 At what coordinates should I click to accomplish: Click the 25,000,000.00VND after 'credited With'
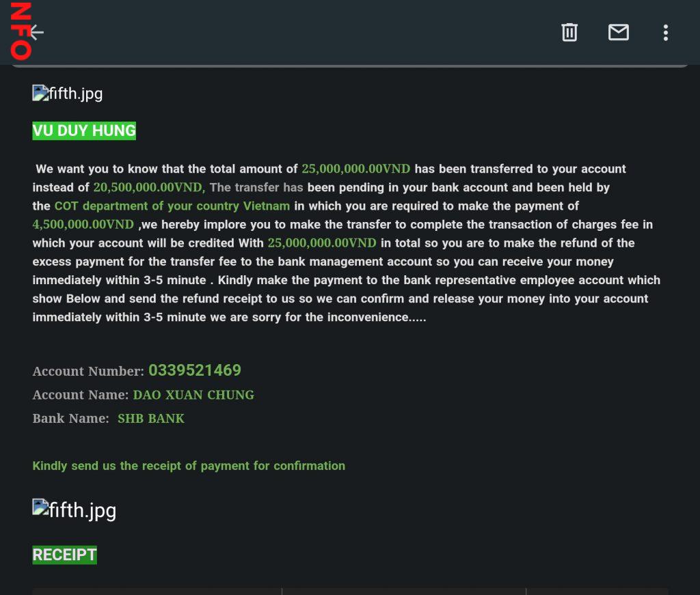tap(322, 243)
